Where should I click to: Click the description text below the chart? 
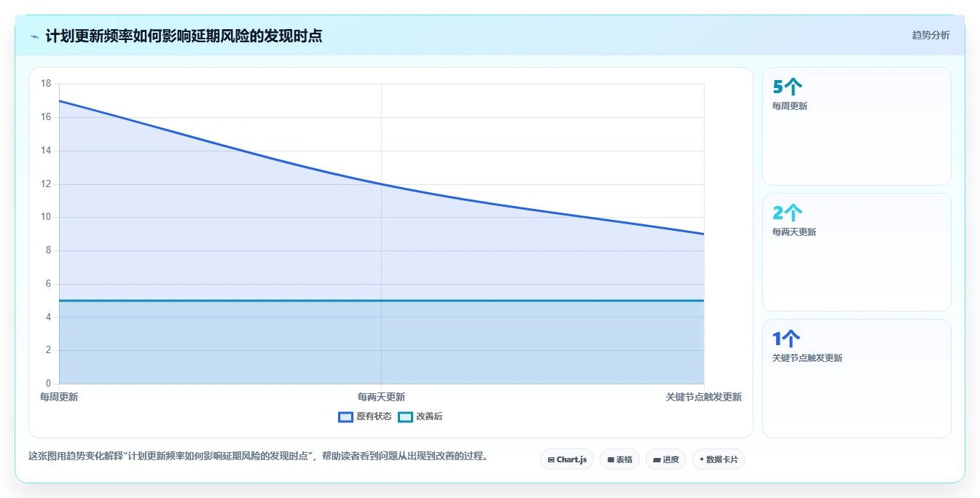pos(258,456)
